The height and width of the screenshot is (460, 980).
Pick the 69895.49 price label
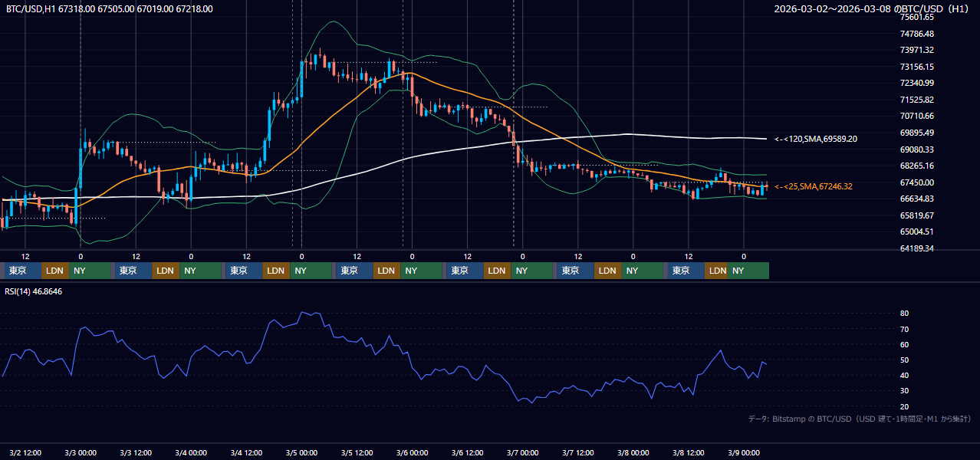pyautogui.click(x=917, y=133)
